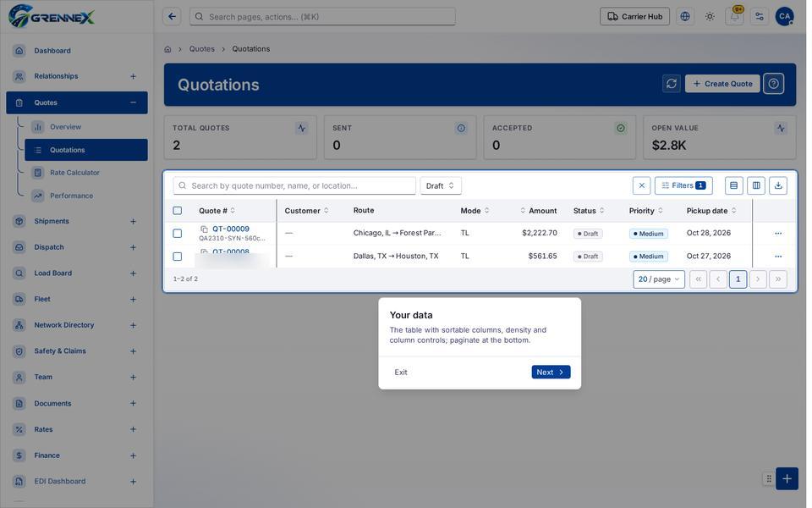Image resolution: width=812 pixels, height=508 pixels.
Task: Expand the Dispatch sidebar section
Action: pyautogui.click(x=133, y=247)
